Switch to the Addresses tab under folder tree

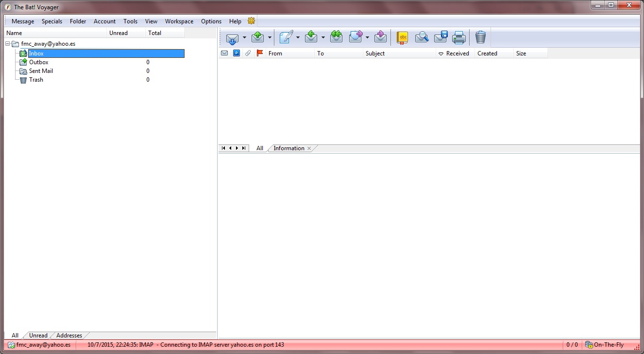[69, 336]
